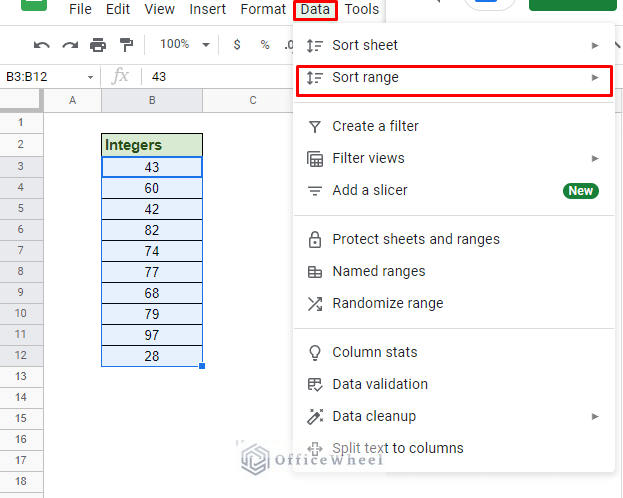Image resolution: width=623 pixels, height=498 pixels.
Task: Click the fx formula icon
Action: [x=120, y=76]
